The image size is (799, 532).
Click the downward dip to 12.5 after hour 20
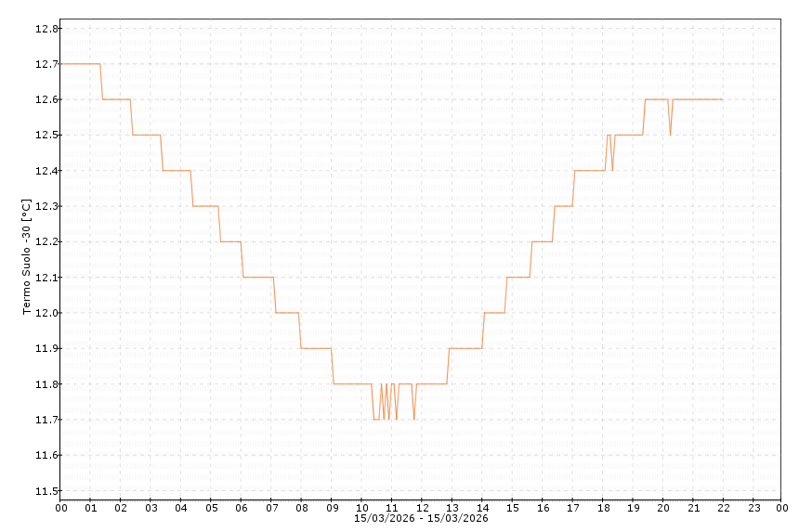[x=670, y=135]
